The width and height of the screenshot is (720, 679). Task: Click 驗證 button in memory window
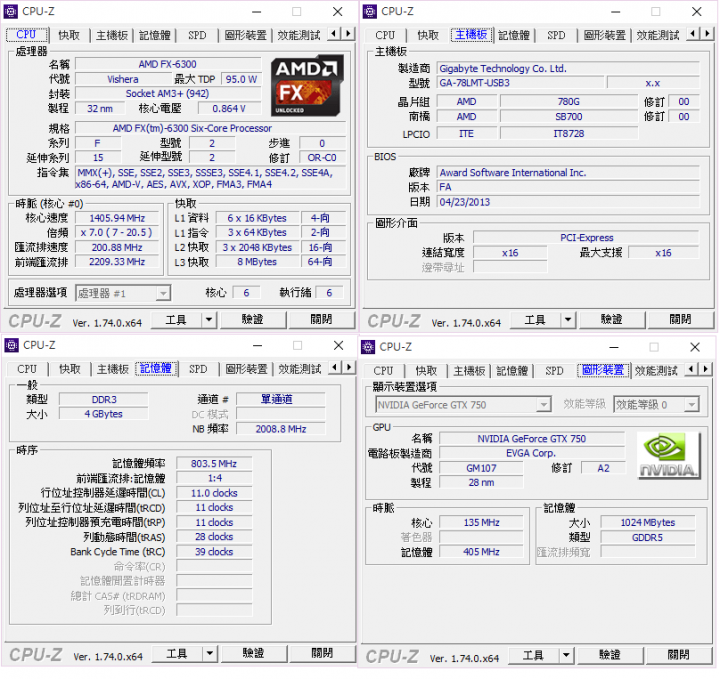(254, 653)
